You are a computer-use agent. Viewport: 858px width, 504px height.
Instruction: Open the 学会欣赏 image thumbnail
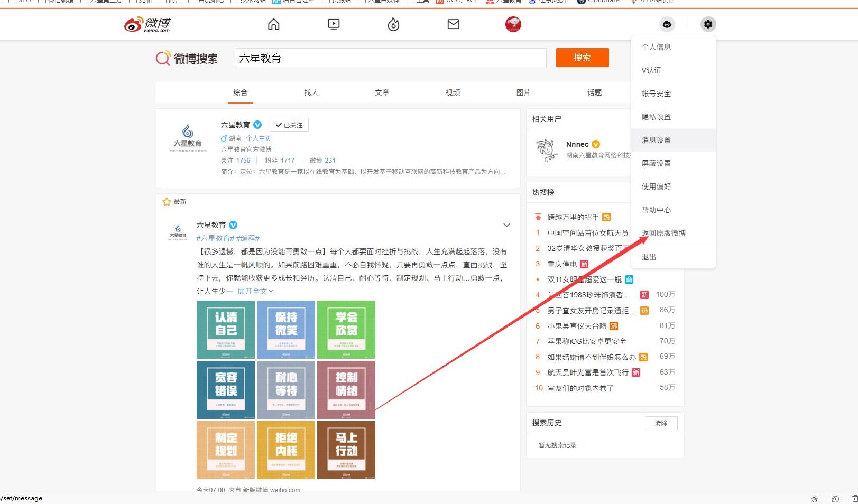coord(346,330)
